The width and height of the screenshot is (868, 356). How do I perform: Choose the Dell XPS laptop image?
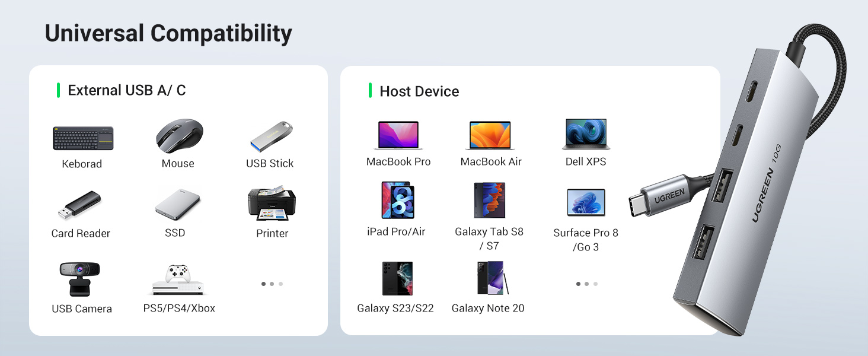point(586,135)
